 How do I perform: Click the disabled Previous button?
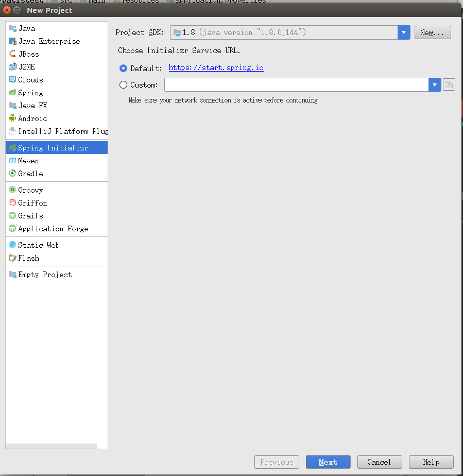coord(277,462)
